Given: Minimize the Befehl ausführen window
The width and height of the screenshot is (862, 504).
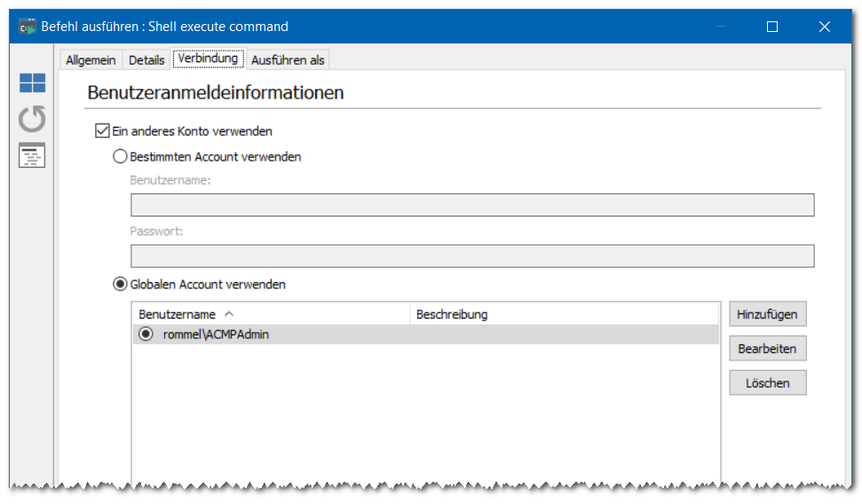Looking at the screenshot, I should click(721, 27).
